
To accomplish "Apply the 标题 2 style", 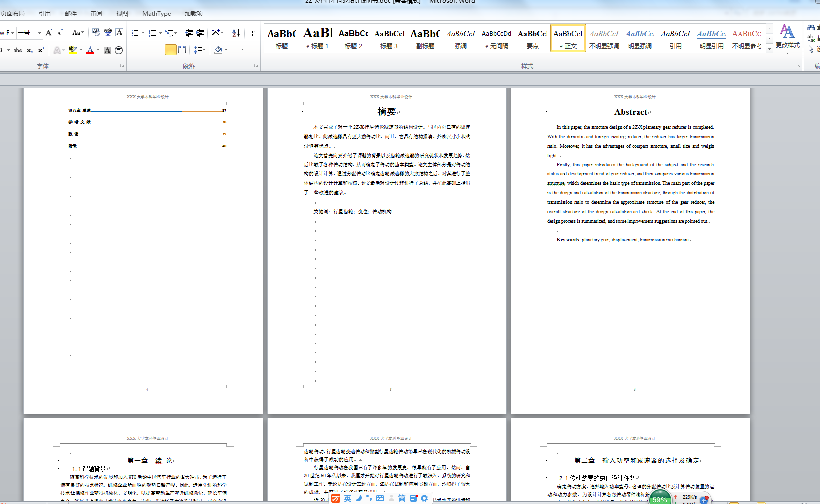I will [354, 38].
